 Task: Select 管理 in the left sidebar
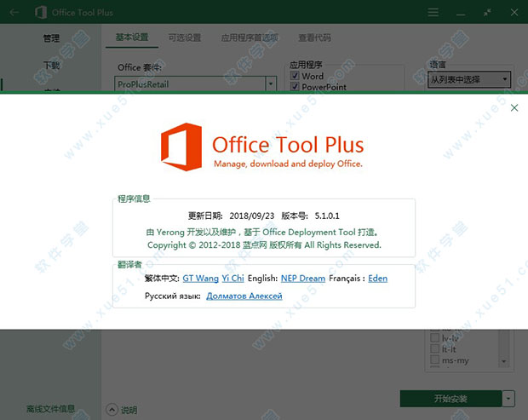51,38
